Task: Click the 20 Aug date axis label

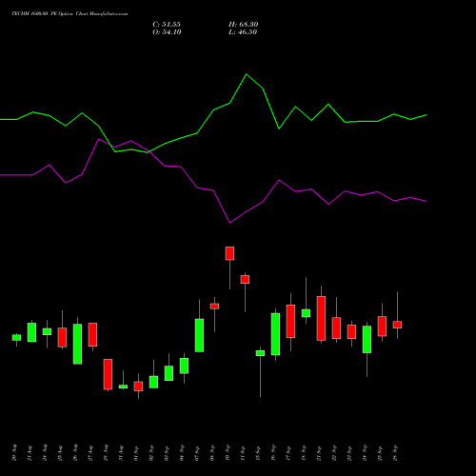Action: (14, 453)
